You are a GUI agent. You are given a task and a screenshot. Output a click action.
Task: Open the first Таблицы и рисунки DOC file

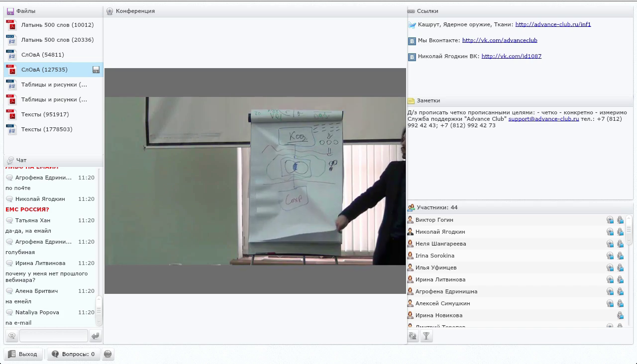(x=53, y=85)
